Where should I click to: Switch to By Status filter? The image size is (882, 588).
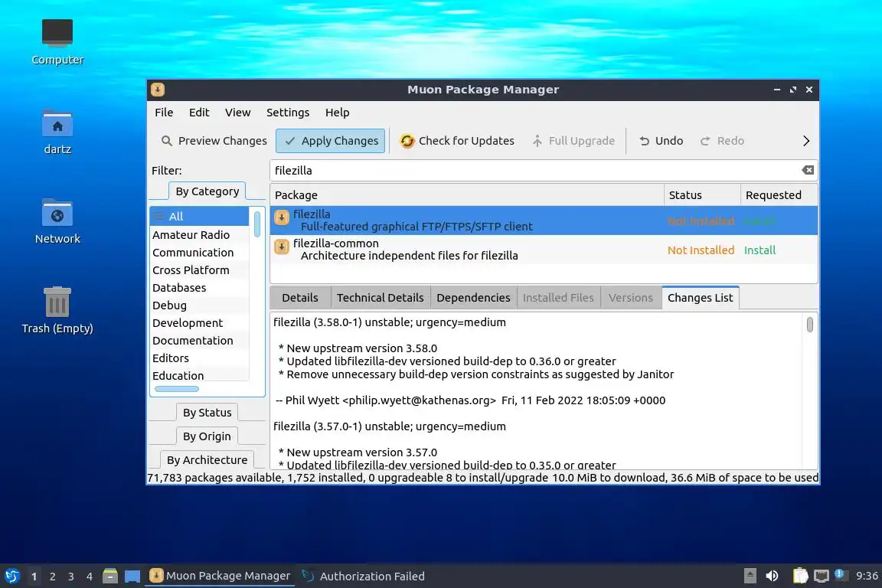pyautogui.click(x=207, y=413)
